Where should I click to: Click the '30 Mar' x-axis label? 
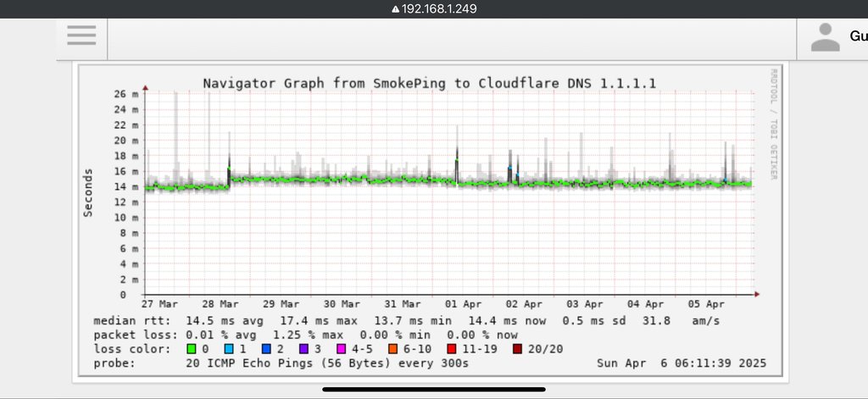pos(342,304)
